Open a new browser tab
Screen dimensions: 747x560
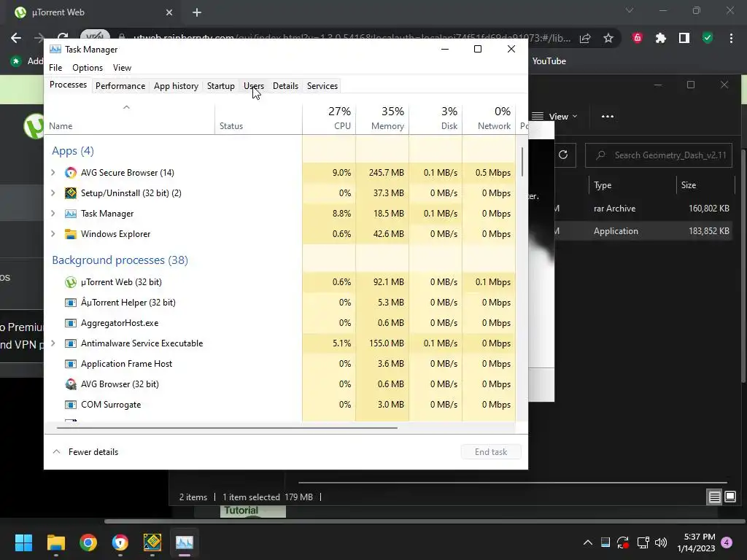click(197, 12)
